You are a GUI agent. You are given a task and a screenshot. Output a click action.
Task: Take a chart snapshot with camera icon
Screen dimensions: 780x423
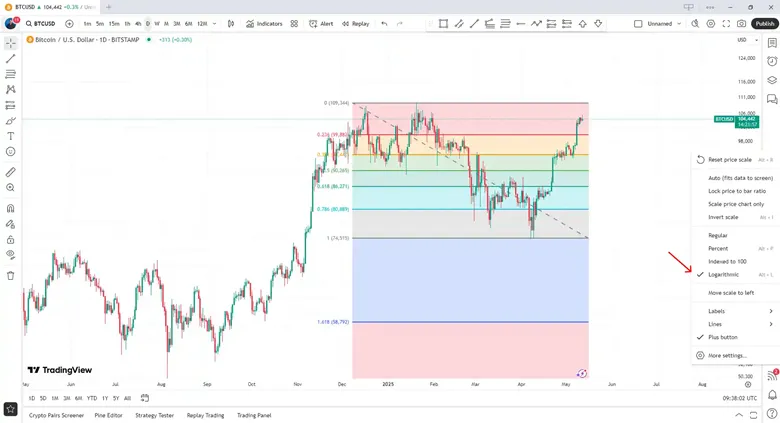[x=742, y=23]
